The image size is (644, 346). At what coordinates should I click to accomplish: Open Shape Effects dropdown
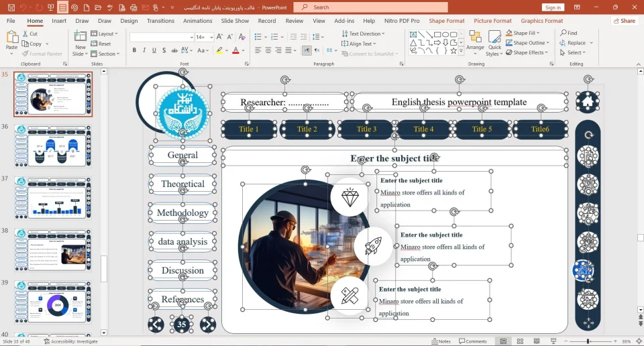coord(527,52)
